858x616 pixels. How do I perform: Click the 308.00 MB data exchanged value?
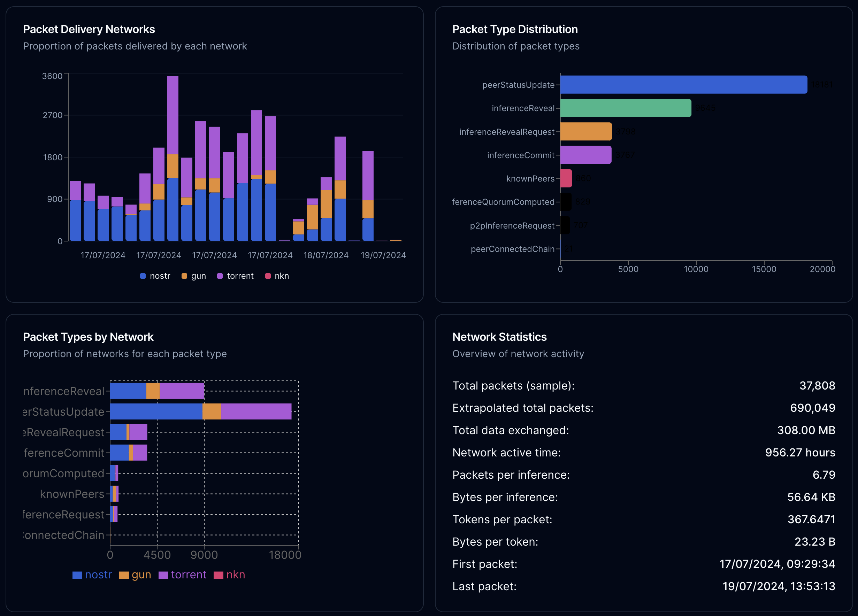pyautogui.click(x=806, y=430)
